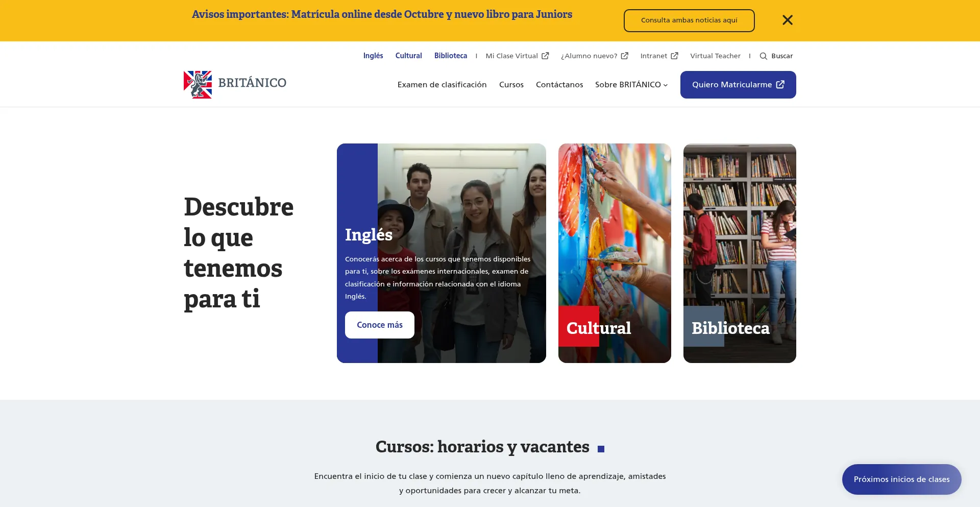Click external link icon beside Intranet
The image size is (980, 507).
(x=674, y=56)
